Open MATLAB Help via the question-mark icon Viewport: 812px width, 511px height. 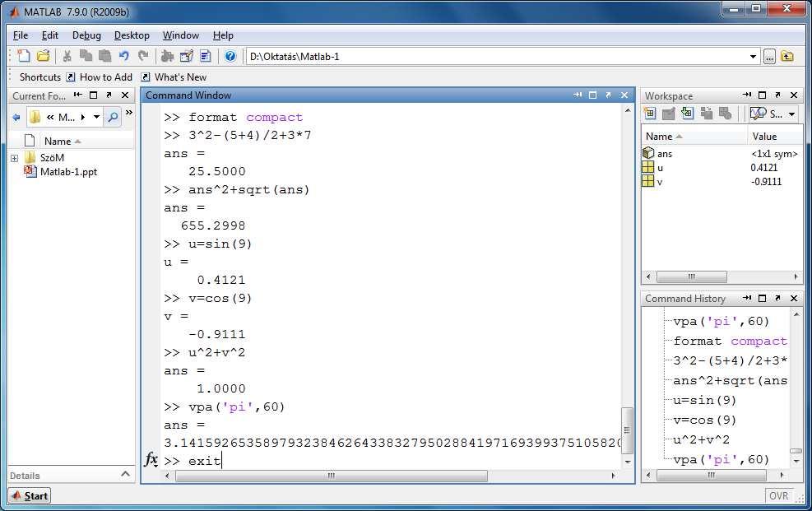(230, 56)
